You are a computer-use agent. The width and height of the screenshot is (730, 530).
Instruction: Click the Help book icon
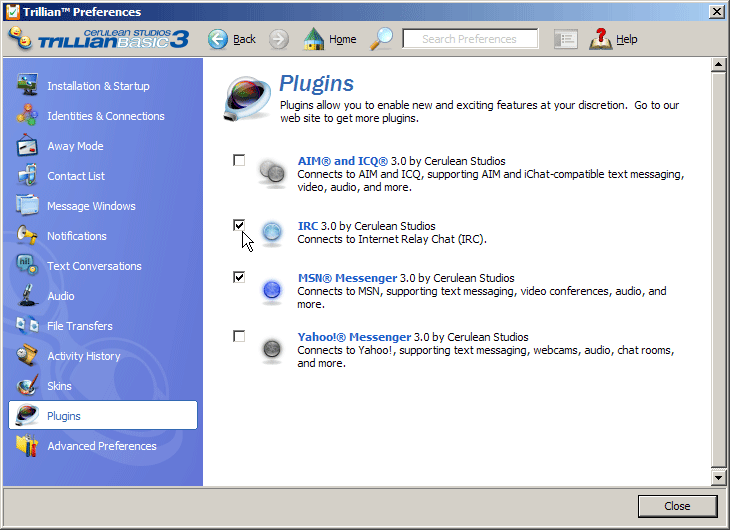tap(601, 39)
